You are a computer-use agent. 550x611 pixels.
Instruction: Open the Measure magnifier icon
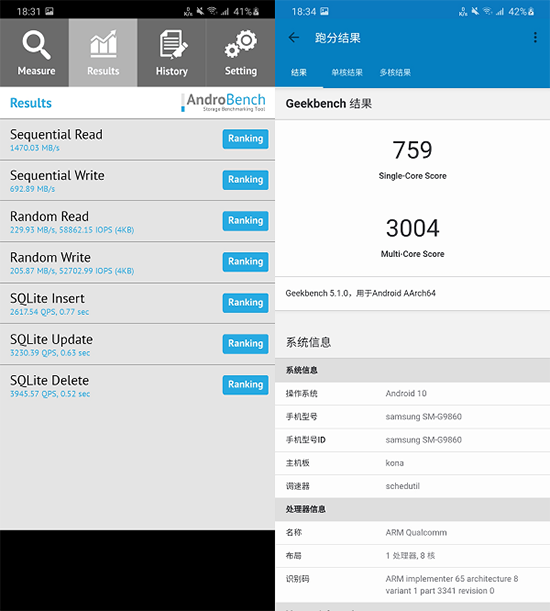pos(36,45)
